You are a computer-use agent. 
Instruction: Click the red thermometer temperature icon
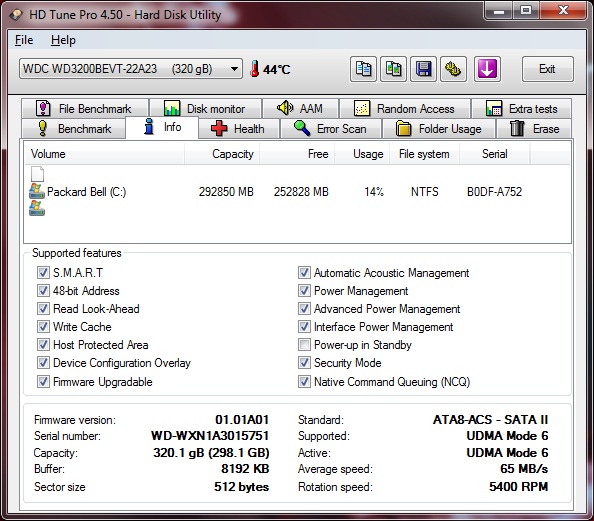pyautogui.click(x=255, y=69)
